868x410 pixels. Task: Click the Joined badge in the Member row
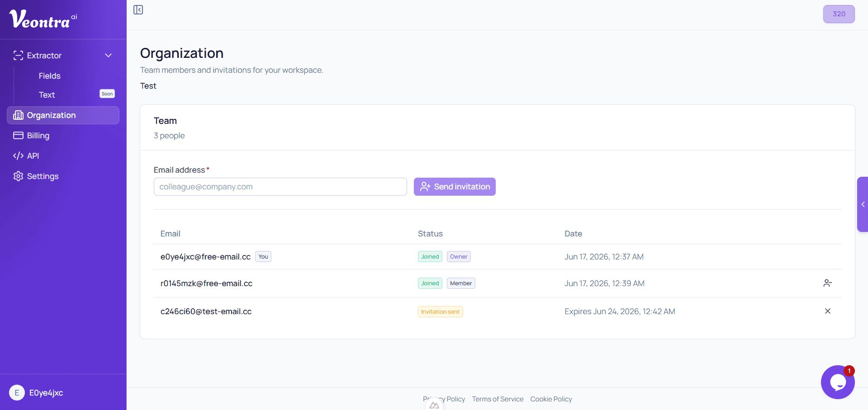430,283
